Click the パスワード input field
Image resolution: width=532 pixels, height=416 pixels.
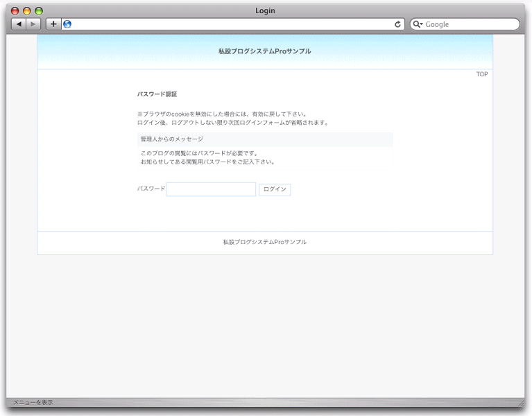click(211, 189)
